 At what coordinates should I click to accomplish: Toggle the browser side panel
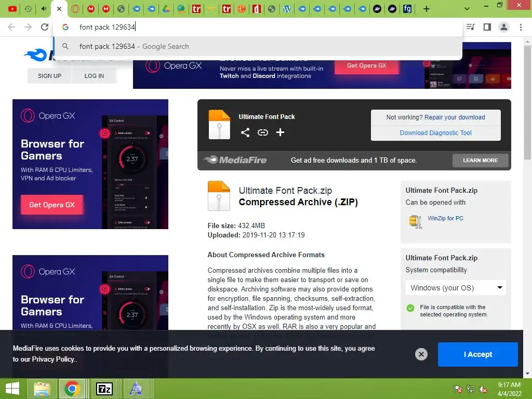click(487, 27)
